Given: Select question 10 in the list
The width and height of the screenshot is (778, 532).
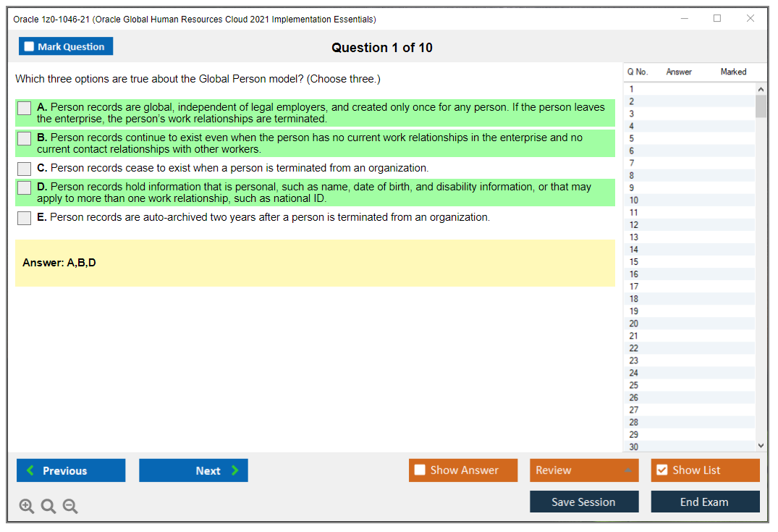Looking at the screenshot, I should click(x=689, y=200).
